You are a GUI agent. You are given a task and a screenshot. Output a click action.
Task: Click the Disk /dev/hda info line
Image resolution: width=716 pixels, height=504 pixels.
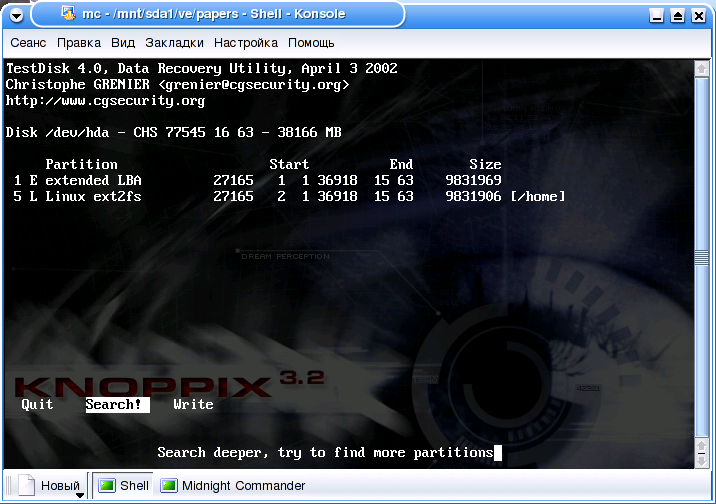click(174, 132)
